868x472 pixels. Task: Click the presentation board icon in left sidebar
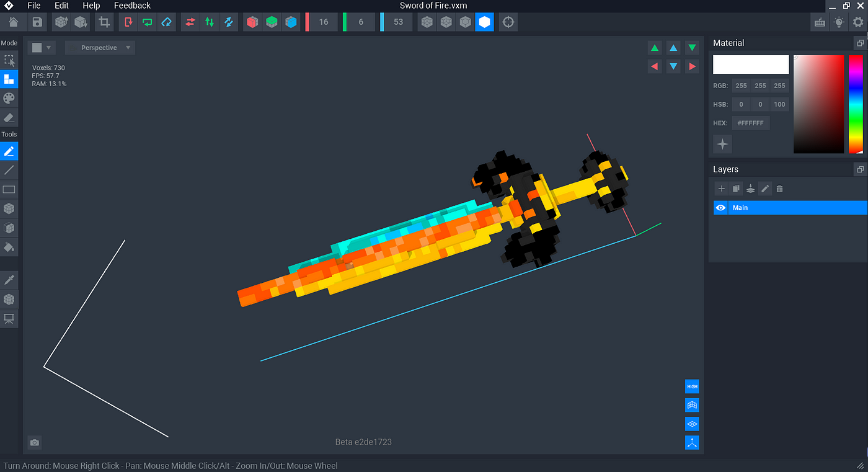point(9,319)
